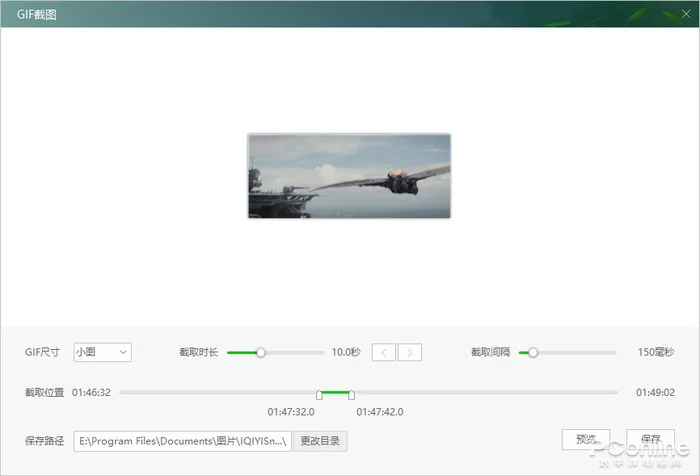Click the 01:47:32.0 start time label
The image size is (700, 476).
[x=291, y=412]
